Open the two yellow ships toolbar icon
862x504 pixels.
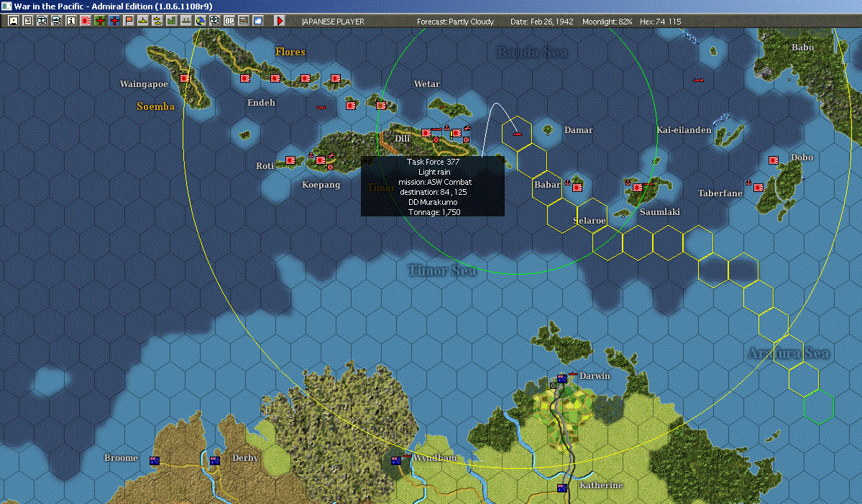[x=157, y=21]
